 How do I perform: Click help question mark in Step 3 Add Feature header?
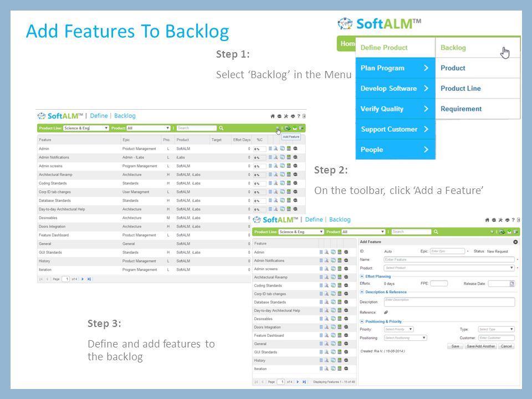[513, 220]
